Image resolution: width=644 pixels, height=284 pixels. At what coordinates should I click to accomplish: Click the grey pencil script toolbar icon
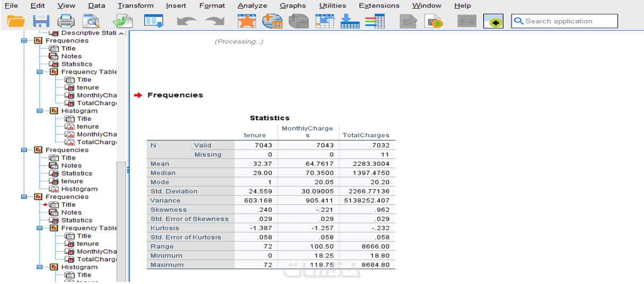tap(408, 21)
